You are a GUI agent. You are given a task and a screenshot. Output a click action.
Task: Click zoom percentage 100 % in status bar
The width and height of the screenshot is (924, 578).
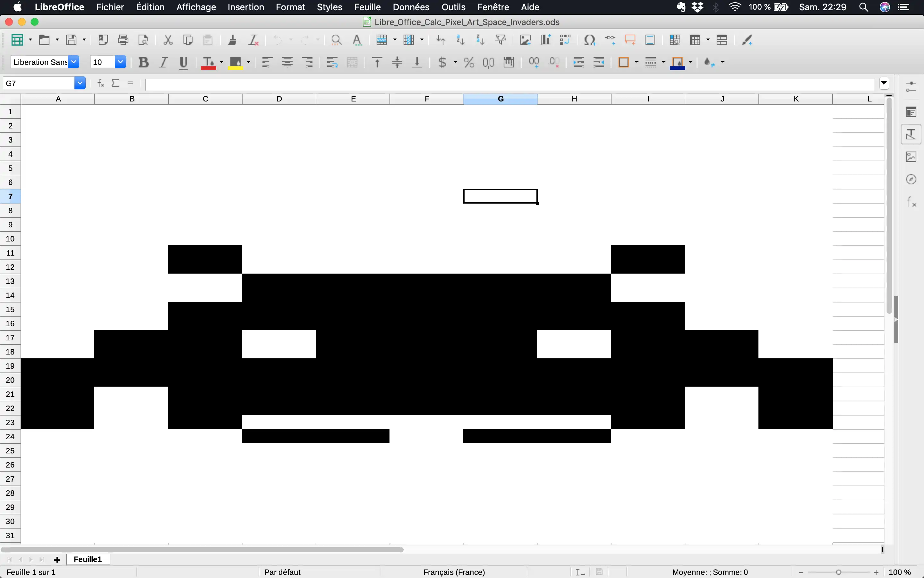(900, 572)
